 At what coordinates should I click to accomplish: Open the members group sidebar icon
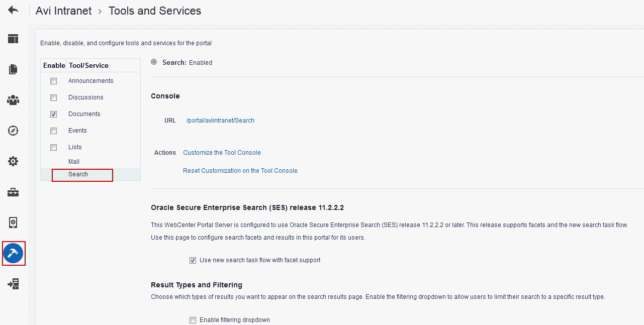(x=13, y=100)
